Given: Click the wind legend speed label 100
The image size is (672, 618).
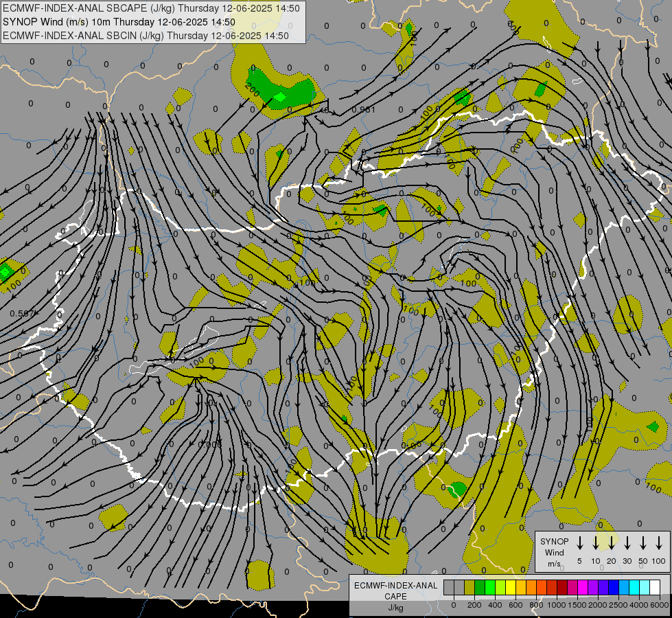Looking at the screenshot, I should [x=659, y=561].
